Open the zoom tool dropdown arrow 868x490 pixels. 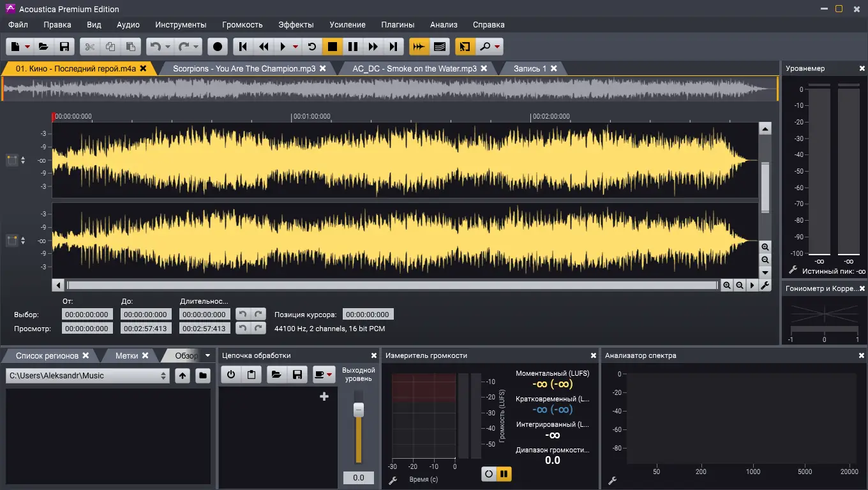497,47
